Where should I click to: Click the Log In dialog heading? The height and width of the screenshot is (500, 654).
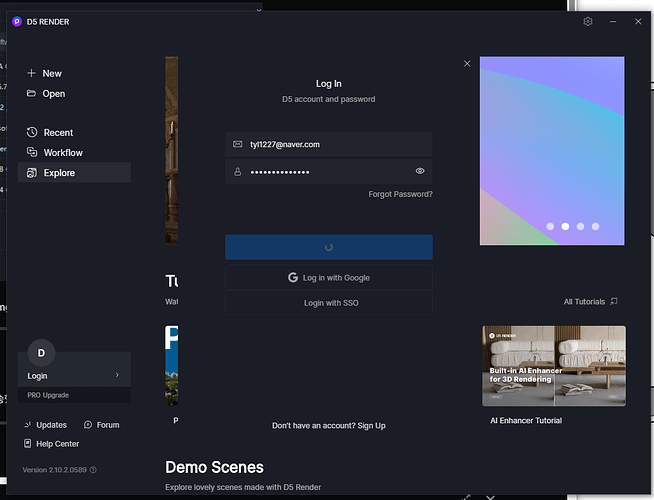coord(329,84)
